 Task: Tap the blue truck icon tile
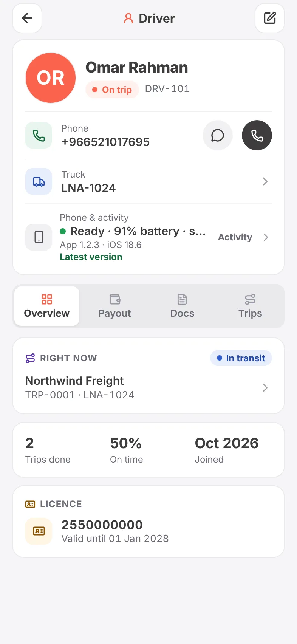pos(39,181)
